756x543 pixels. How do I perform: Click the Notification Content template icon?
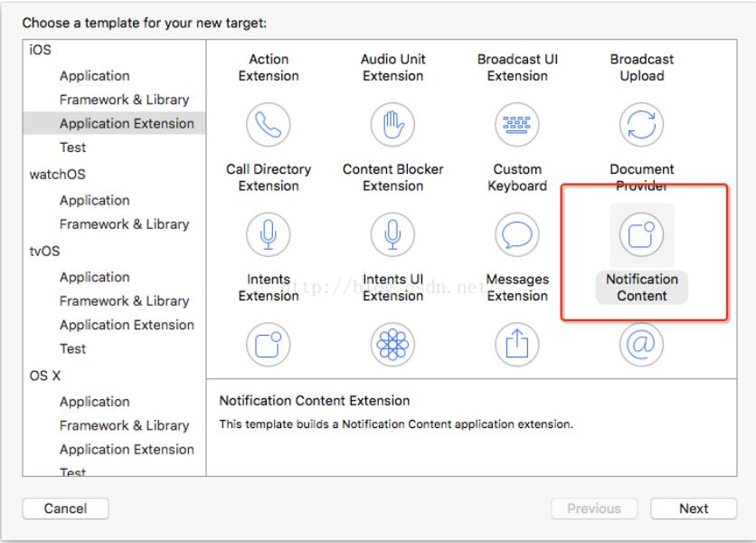point(641,234)
